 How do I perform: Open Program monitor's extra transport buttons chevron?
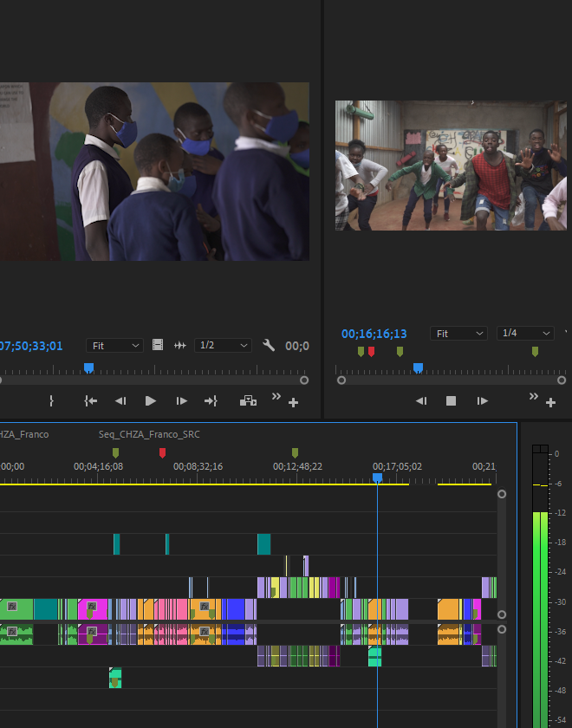tap(534, 396)
